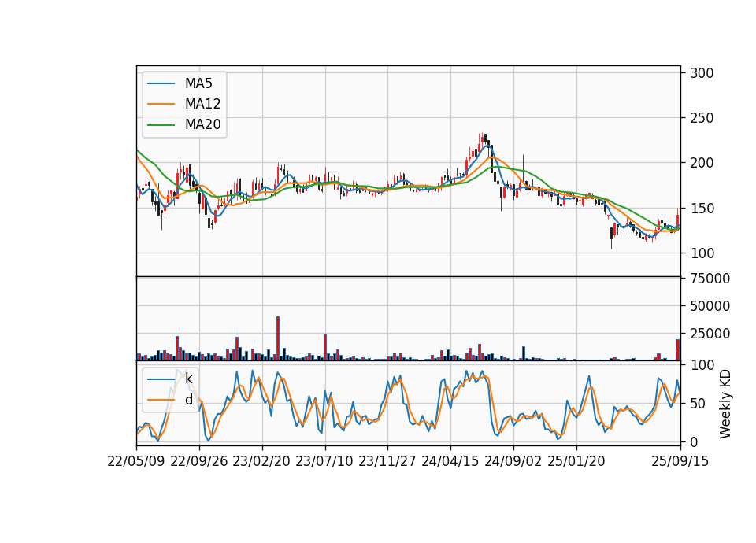The width and height of the screenshot is (756, 543).
Task: Click the 250 price axis label
Action: coord(702,118)
